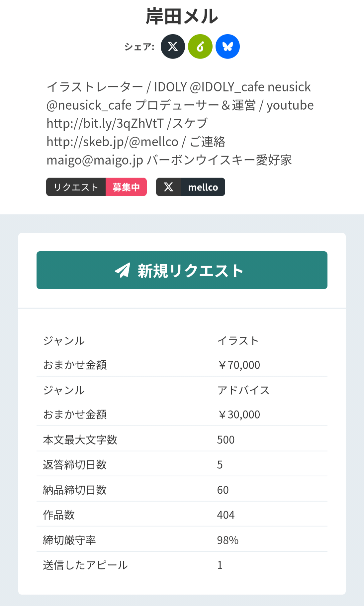This screenshot has height=606, width=364.
Task: Click the 本文最大文字数 row label
Action: (80, 440)
